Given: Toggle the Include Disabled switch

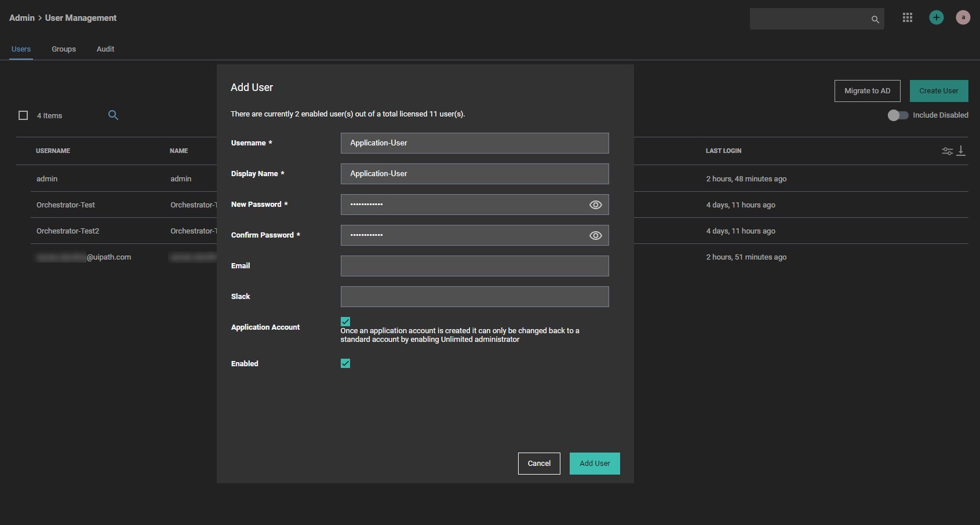Looking at the screenshot, I should (898, 115).
